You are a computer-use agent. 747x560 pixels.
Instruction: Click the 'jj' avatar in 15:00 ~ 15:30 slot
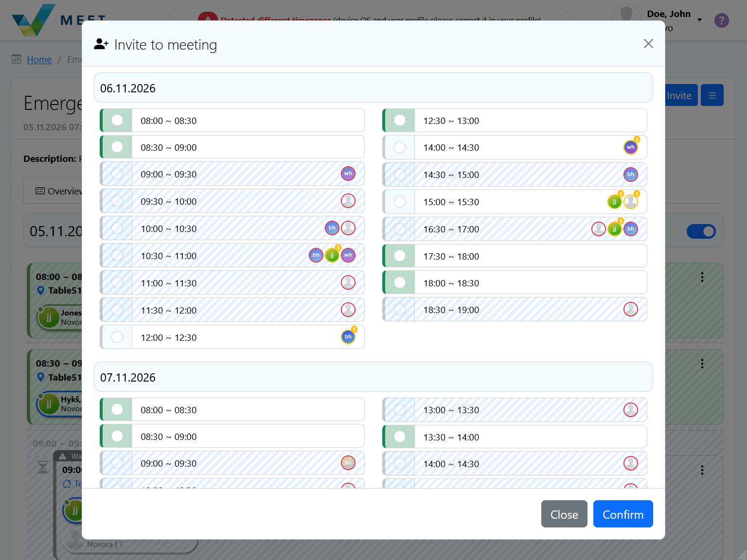(614, 202)
